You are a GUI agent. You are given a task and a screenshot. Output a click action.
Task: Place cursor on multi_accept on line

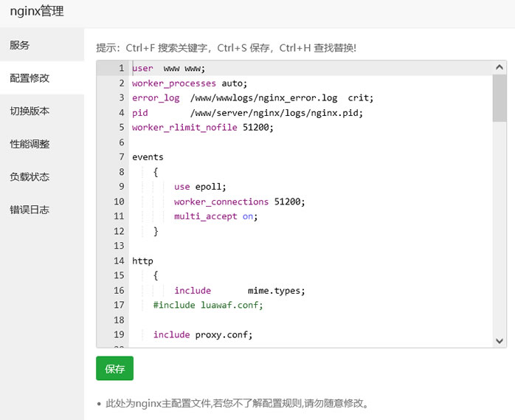tap(215, 216)
